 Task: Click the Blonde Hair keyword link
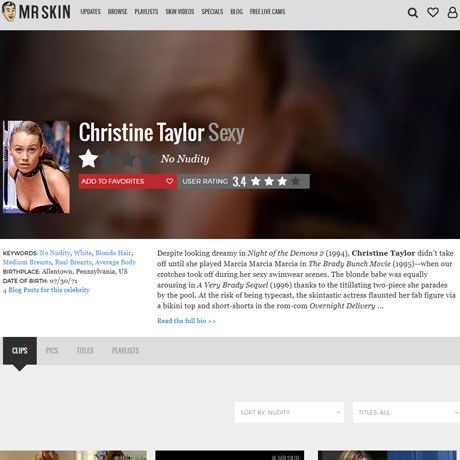[113, 253]
